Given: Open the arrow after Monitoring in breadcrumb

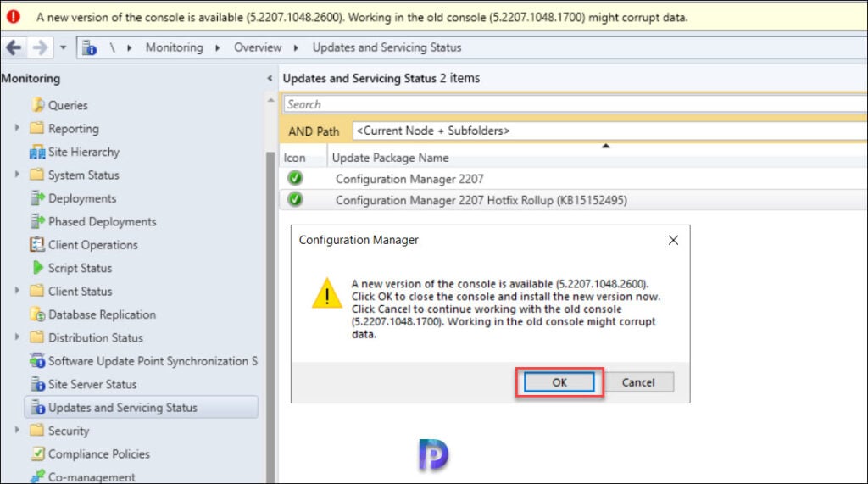Looking at the screenshot, I should point(218,48).
